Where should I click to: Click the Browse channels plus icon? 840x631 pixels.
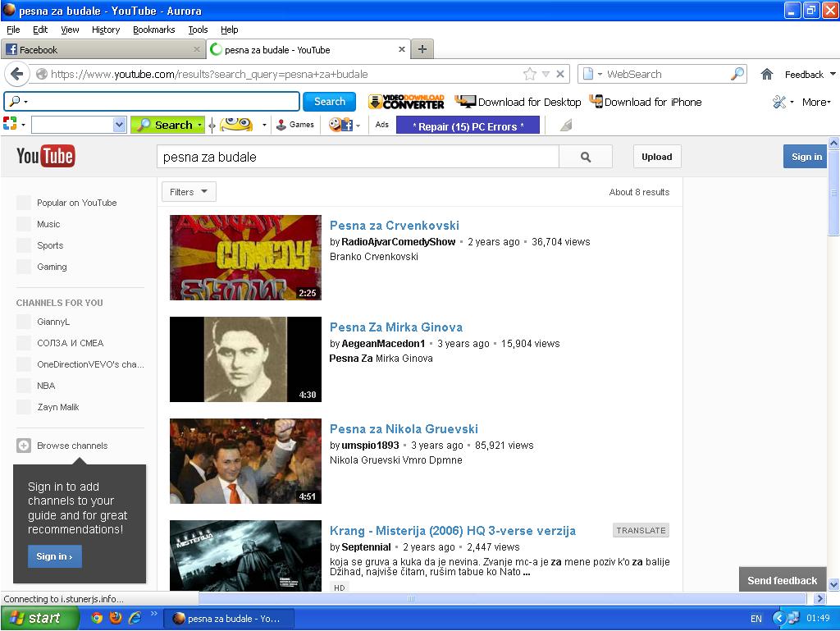[x=24, y=446]
